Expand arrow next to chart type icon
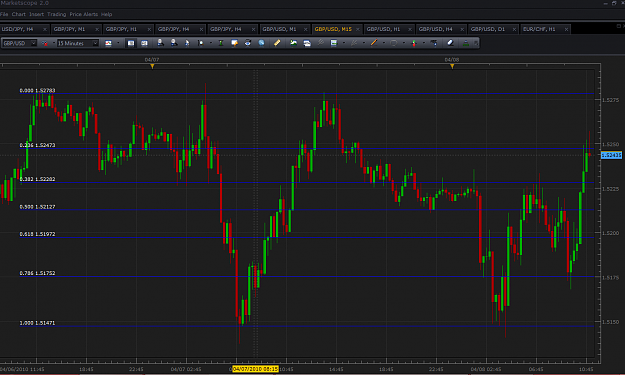625x375 pixels. (118, 43)
